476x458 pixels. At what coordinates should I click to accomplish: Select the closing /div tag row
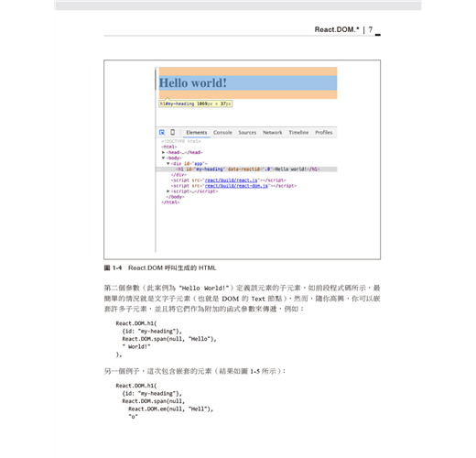[x=178, y=175]
